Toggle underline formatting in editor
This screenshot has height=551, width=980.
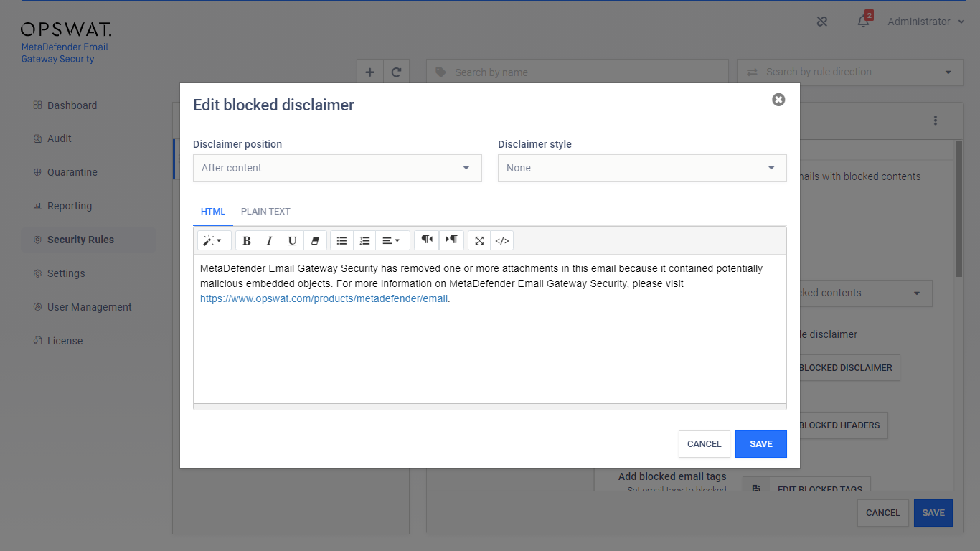click(x=292, y=240)
